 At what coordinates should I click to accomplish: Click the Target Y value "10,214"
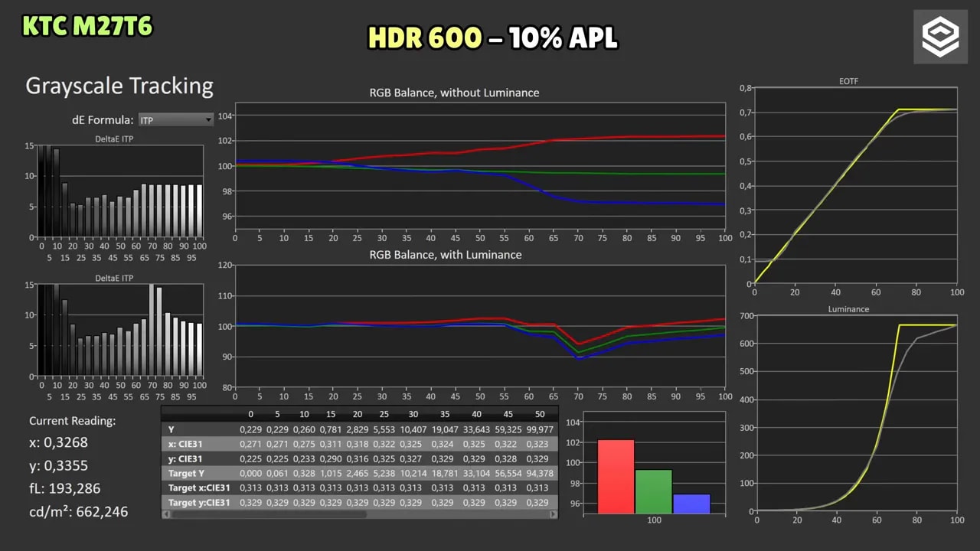coord(415,473)
